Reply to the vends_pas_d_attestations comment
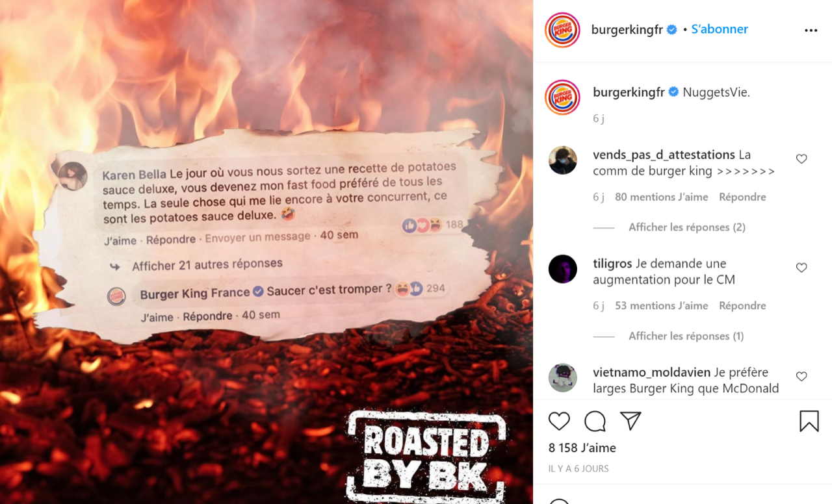The image size is (832, 504). [742, 197]
